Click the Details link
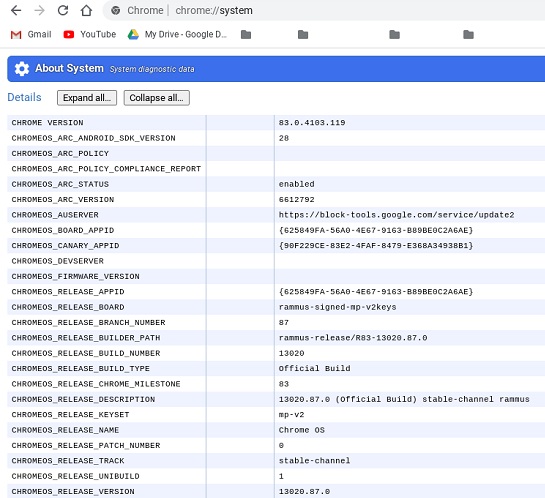Viewport: 545px width, 498px height. [x=24, y=97]
